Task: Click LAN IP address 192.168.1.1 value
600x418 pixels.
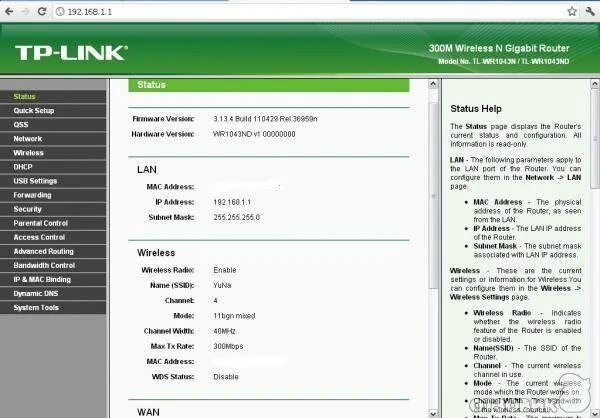Action: pyautogui.click(x=232, y=202)
